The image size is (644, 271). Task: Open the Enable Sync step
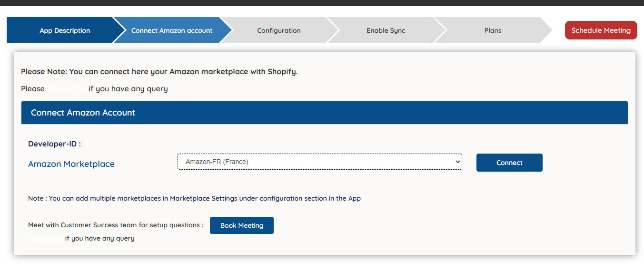pos(386,30)
